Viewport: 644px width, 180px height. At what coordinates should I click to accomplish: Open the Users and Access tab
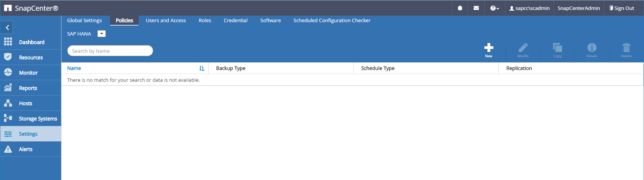[166, 21]
